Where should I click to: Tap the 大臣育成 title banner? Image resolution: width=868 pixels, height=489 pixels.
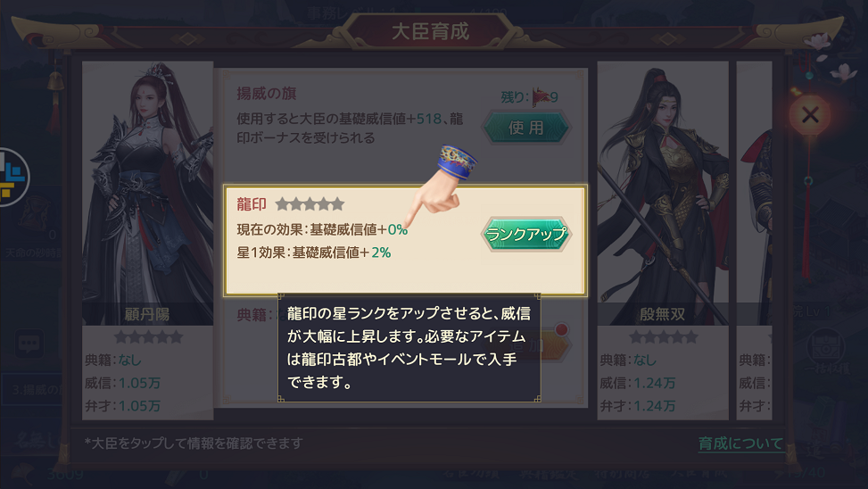[x=430, y=31]
